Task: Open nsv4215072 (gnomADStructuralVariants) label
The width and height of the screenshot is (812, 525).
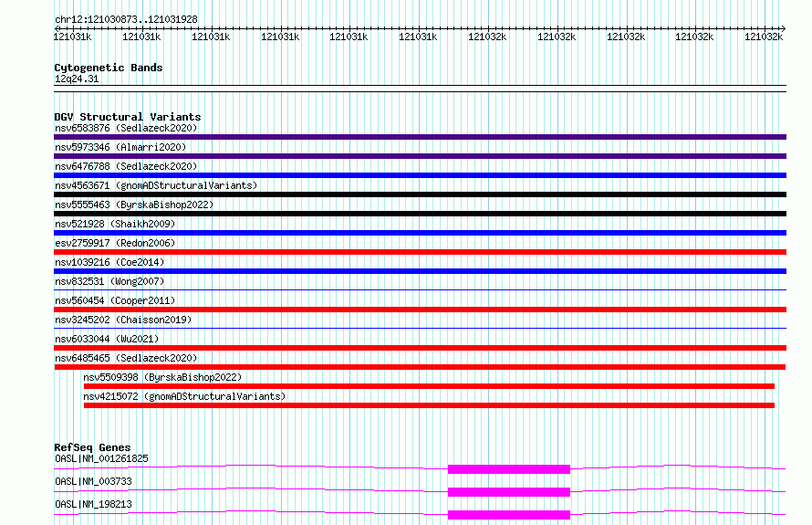Action: point(184,396)
